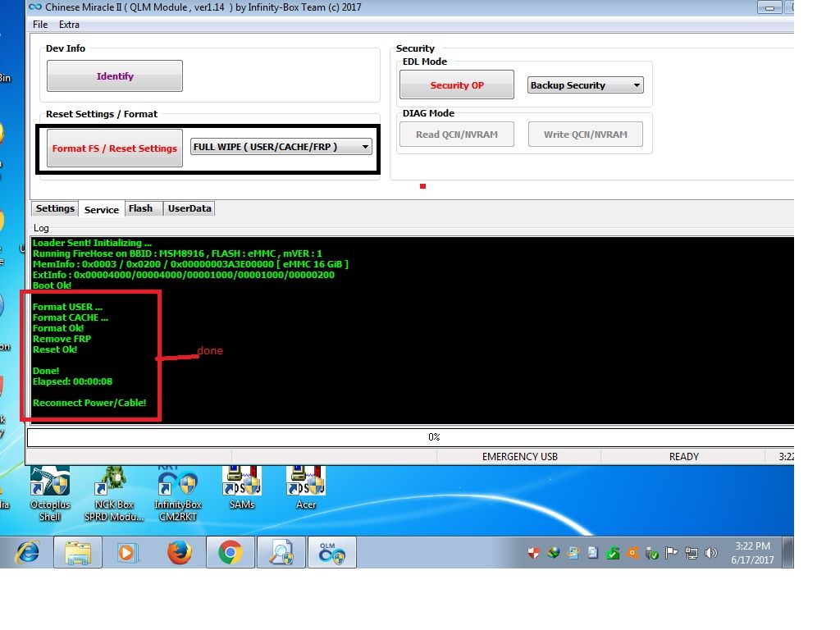Open Windows Explorer from taskbar
This screenshot has width=840, height=630.
click(x=78, y=553)
